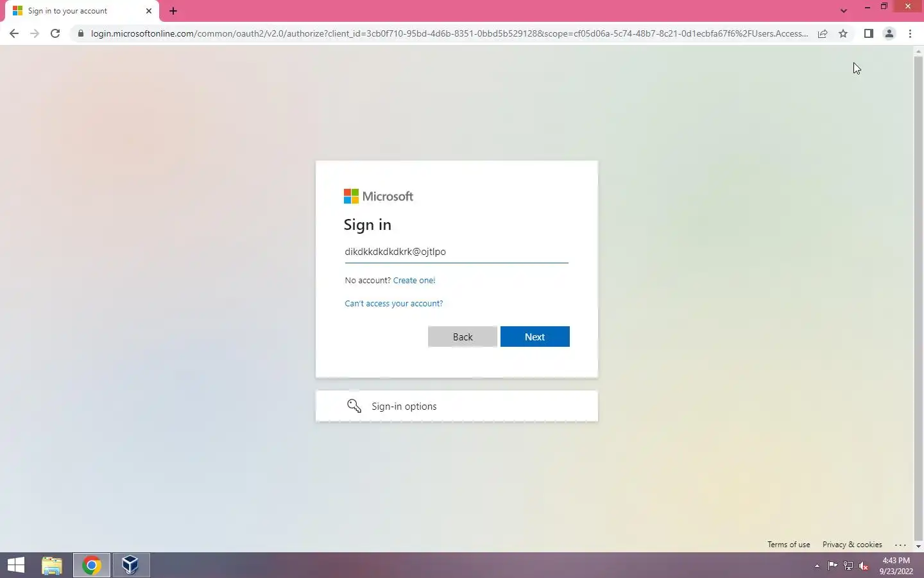Open File Explorer from taskbar
This screenshot has width=924, height=578.
52,565
